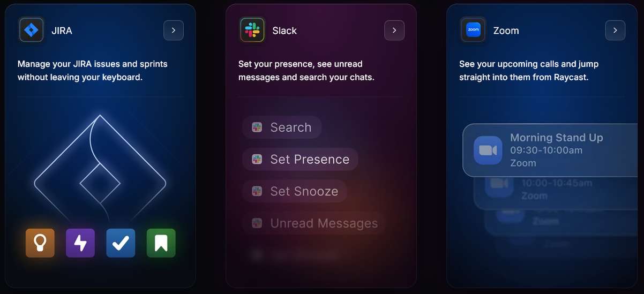Expand the JIRA card chevron arrow

tap(174, 31)
